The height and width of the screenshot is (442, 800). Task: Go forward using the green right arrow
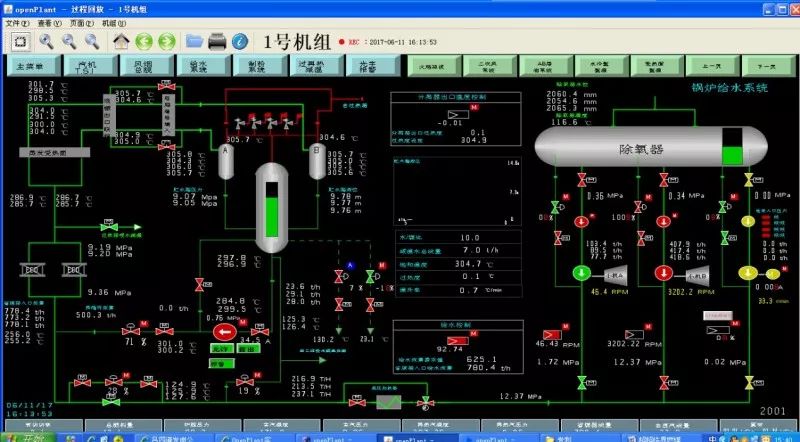tap(166, 41)
